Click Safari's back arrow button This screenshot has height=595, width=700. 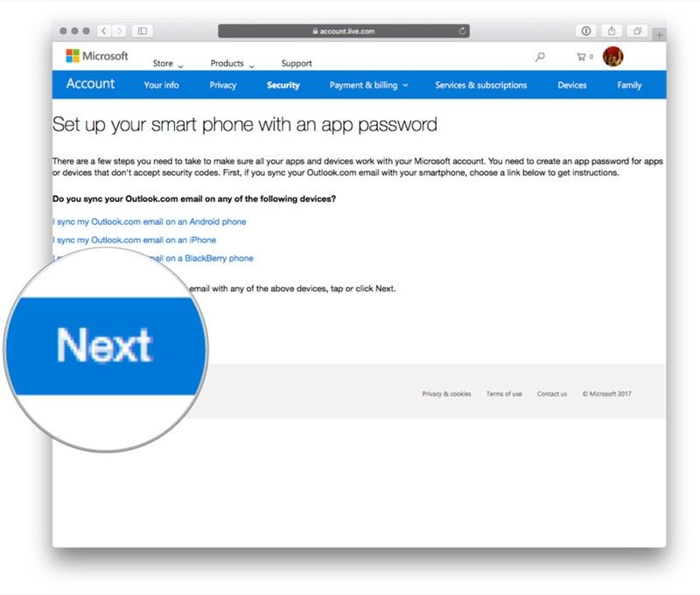point(104,31)
